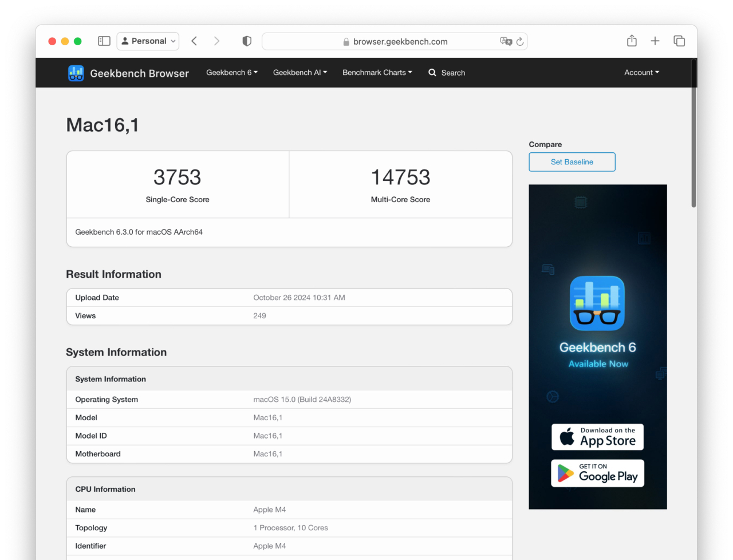Open the privacy shield report icon
The height and width of the screenshot is (560, 733).
coord(247,41)
